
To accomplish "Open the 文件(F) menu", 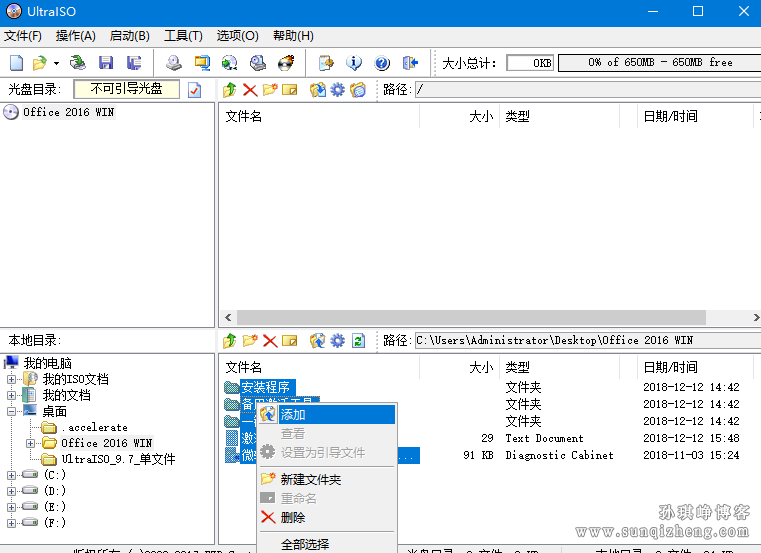I will pyautogui.click(x=23, y=36).
